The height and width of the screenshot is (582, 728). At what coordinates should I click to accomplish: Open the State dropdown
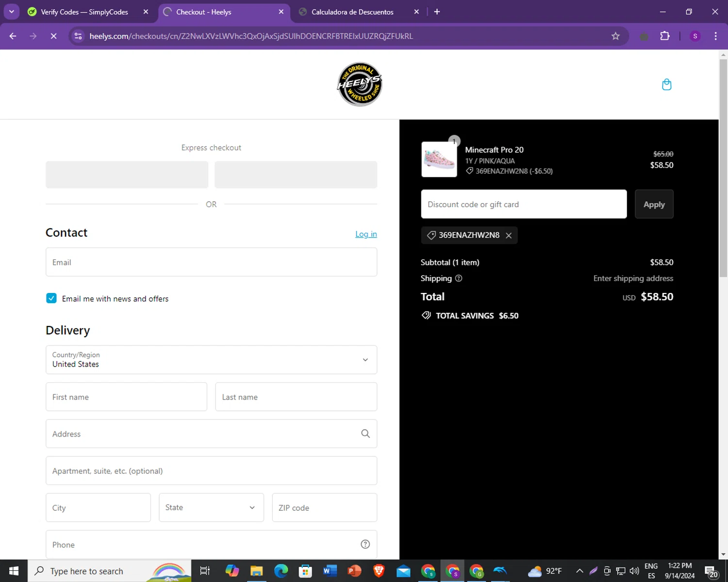tap(211, 507)
